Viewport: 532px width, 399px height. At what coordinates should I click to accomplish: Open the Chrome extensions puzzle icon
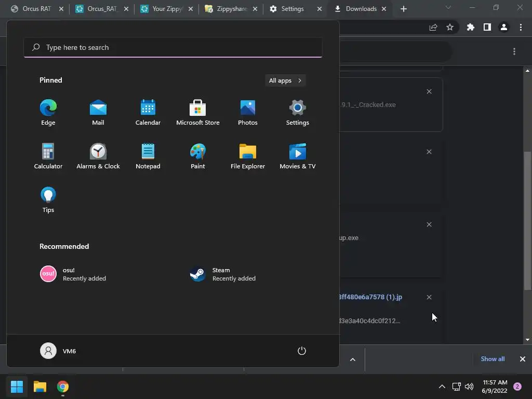(x=471, y=28)
